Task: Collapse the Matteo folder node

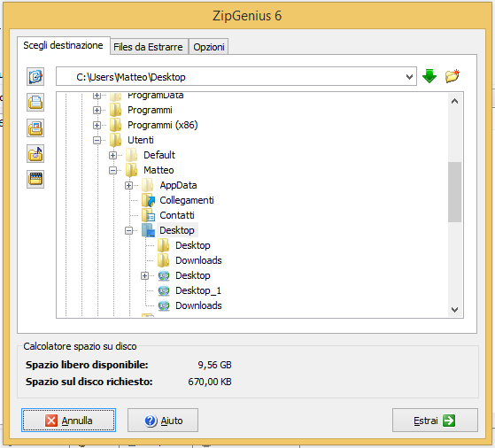Action: point(112,171)
